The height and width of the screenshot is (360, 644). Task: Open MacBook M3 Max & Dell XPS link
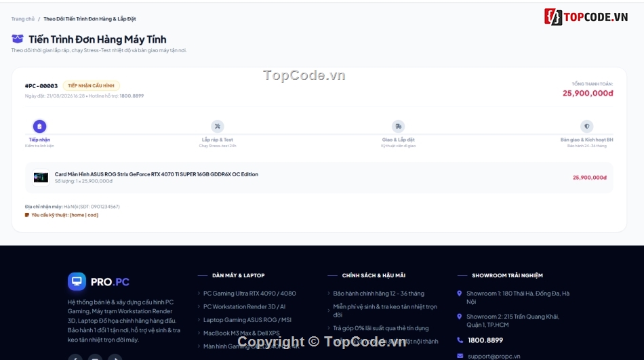coord(241,333)
